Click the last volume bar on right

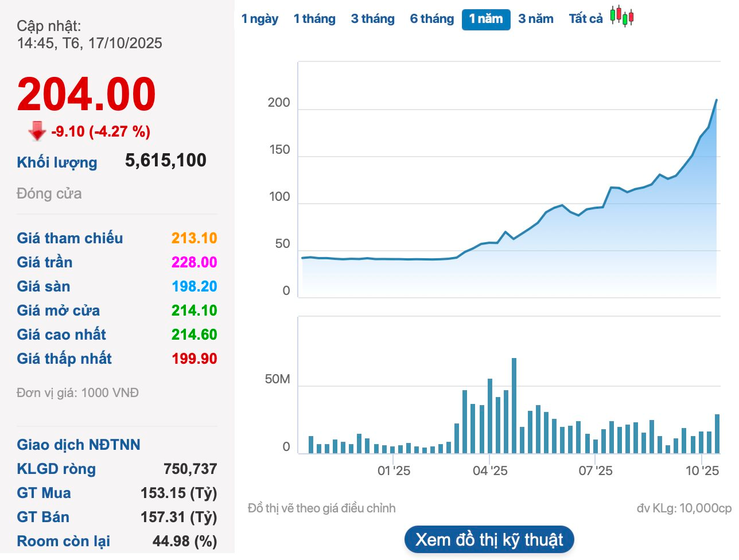[717, 433]
